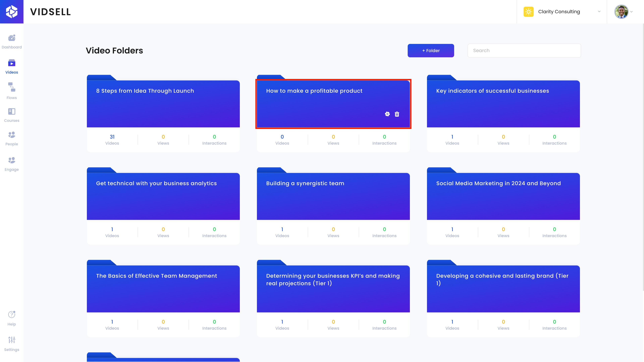Expand the Clarity Consulting workspace dropdown
Image resolution: width=644 pixels, height=362 pixels.
(599, 12)
